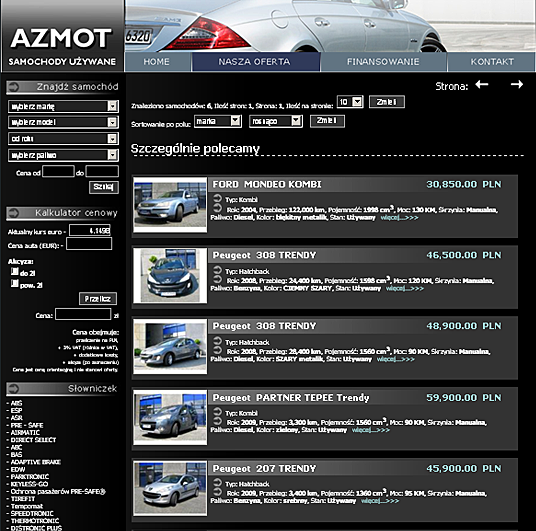Select the 'do 2l' akcyza option
This screenshot has height=531, width=536.
point(14,271)
